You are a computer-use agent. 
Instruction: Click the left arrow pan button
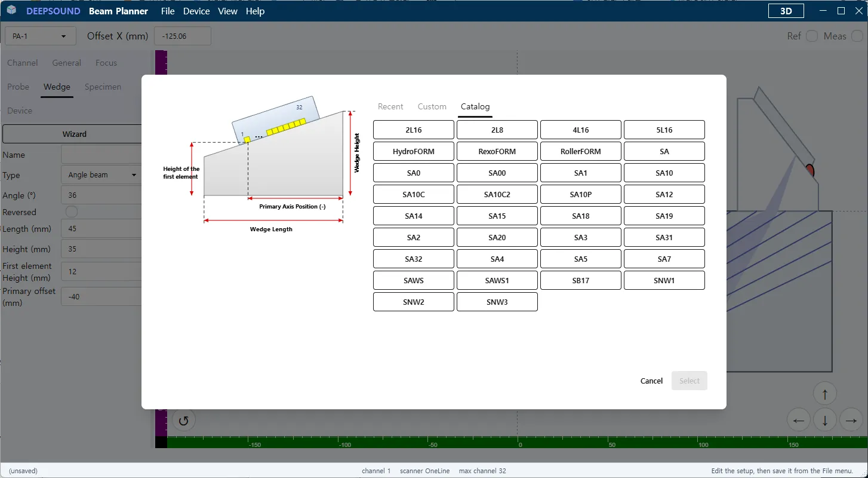point(799,420)
